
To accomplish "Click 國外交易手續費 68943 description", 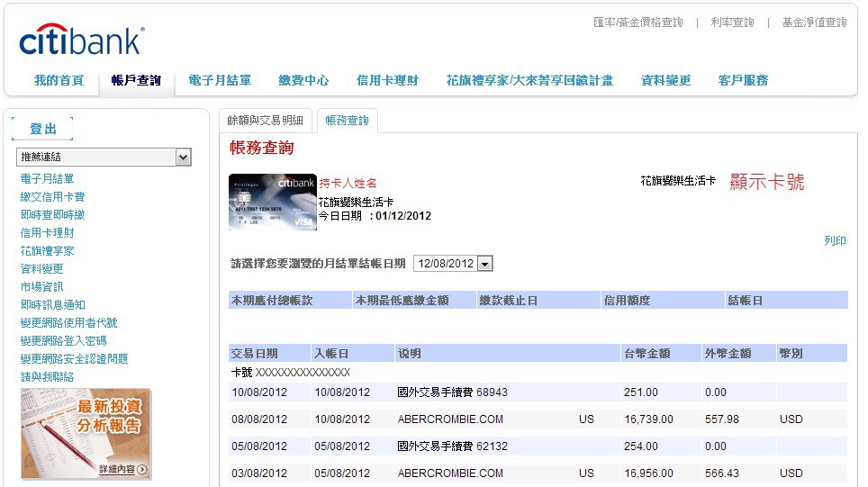I will click(452, 392).
